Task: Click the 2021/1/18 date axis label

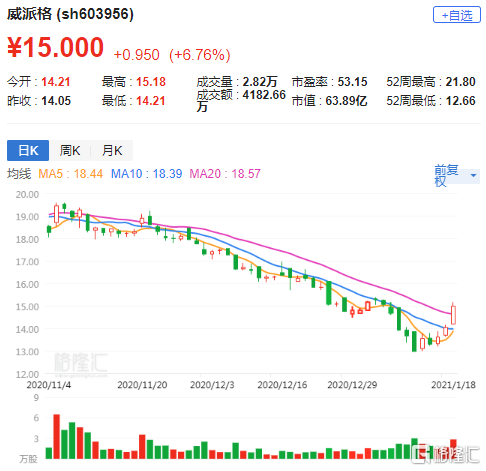Action: (x=453, y=385)
